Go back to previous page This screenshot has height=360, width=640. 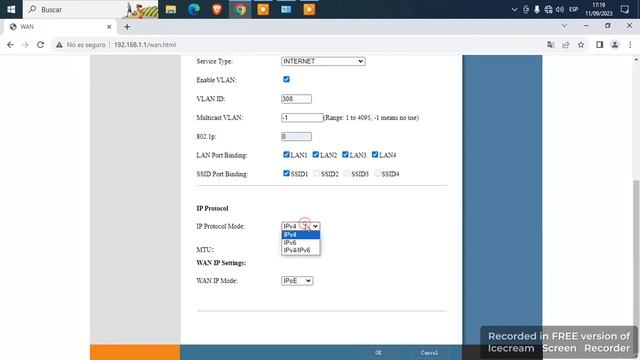(10, 45)
